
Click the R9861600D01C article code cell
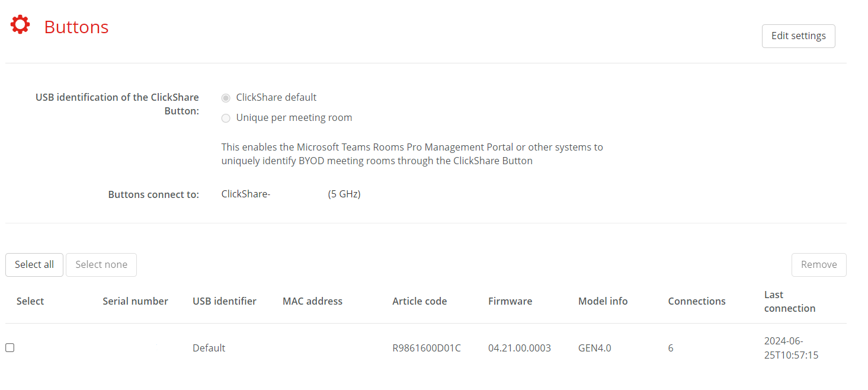point(427,348)
